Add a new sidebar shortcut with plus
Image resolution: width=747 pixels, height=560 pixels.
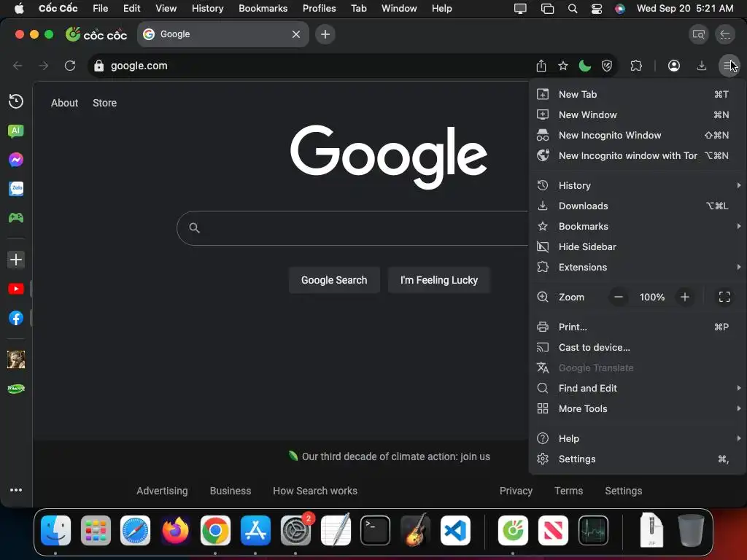pos(16,260)
